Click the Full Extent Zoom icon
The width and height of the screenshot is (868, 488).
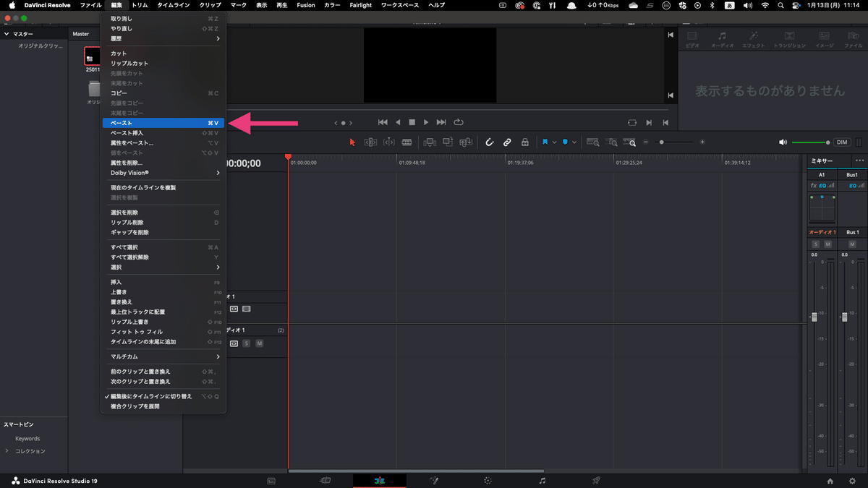(x=593, y=142)
